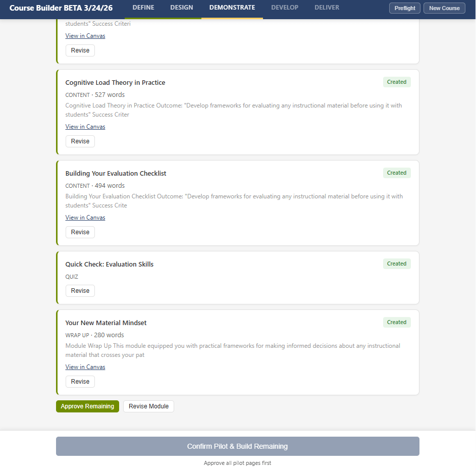This screenshot has height=473, width=476.
Task: Revise Building Your Evaluation Checklist page
Action: pyautogui.click(x=80, y=232)
